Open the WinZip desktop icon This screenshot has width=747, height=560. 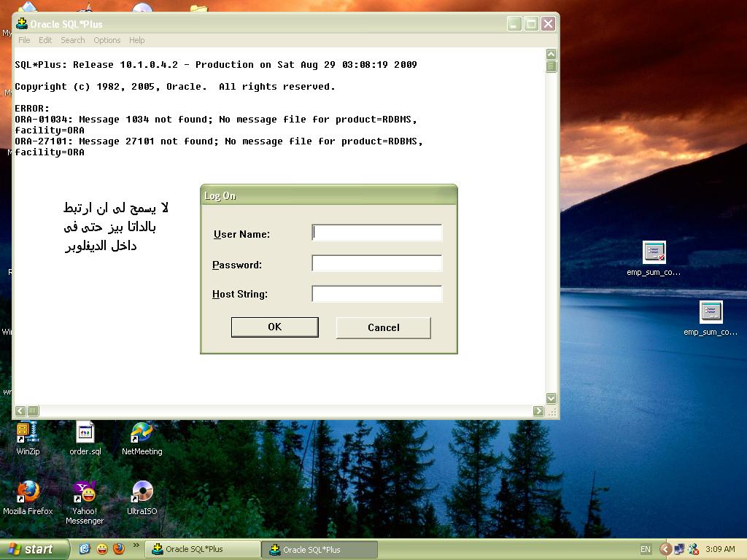[28, 434]
